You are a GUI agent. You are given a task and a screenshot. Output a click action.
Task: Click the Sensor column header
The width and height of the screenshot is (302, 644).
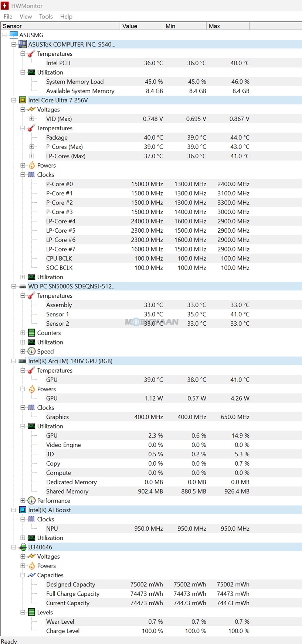(60, 26)
